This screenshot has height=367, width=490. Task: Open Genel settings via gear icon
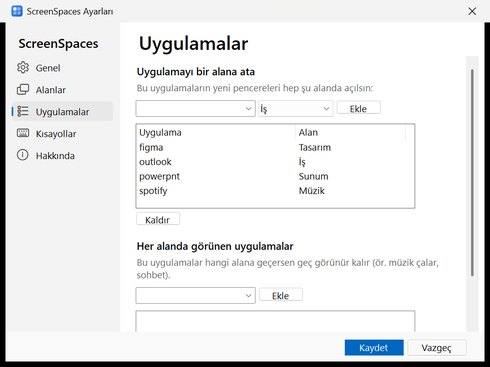[x=23, y=68]
